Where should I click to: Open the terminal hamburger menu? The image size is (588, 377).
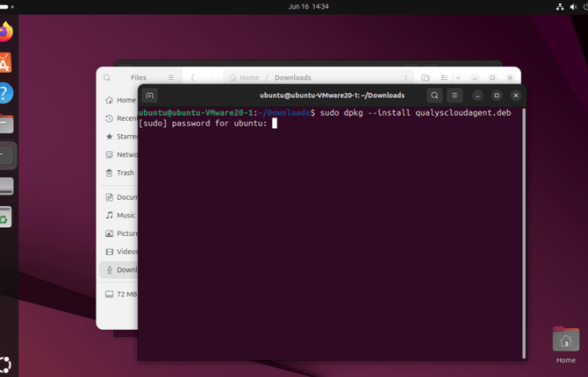click(455, 96)
